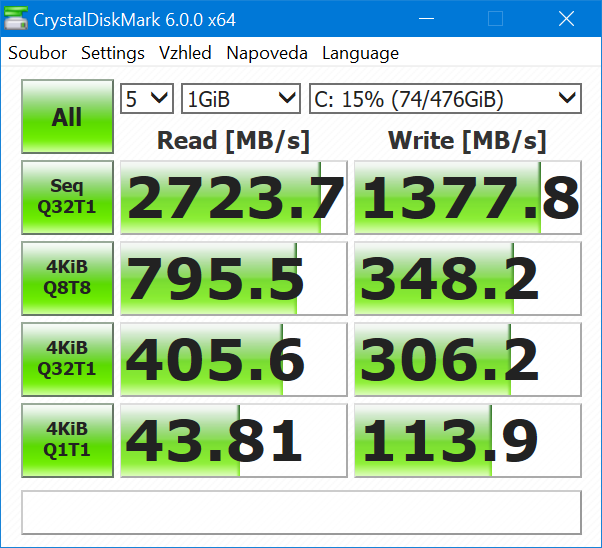Screen dimensions: 602x548
Task: Click the empty comment field at bottom
Action: (x=301, y=512)
